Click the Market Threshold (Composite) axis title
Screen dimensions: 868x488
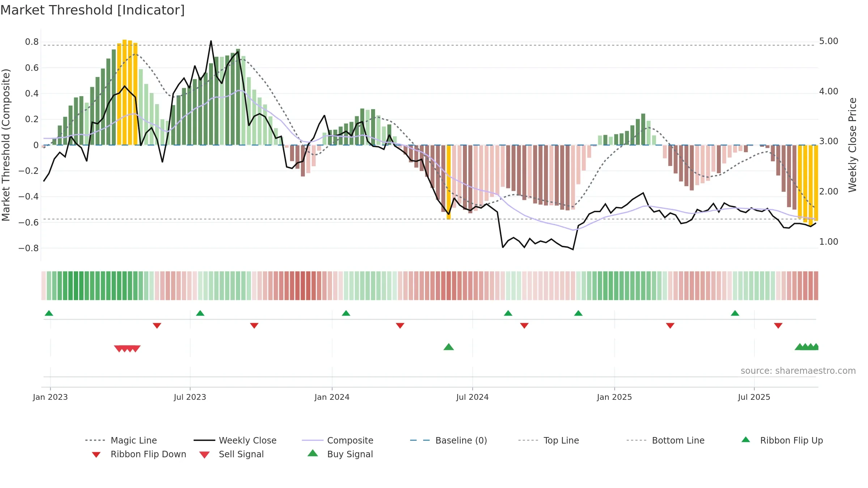6,145
